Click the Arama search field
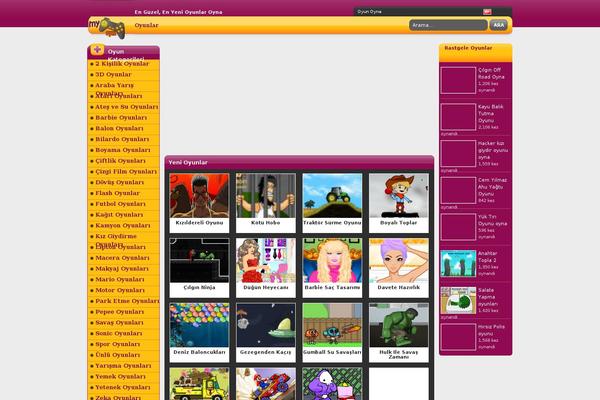 [x=448, y=25]
